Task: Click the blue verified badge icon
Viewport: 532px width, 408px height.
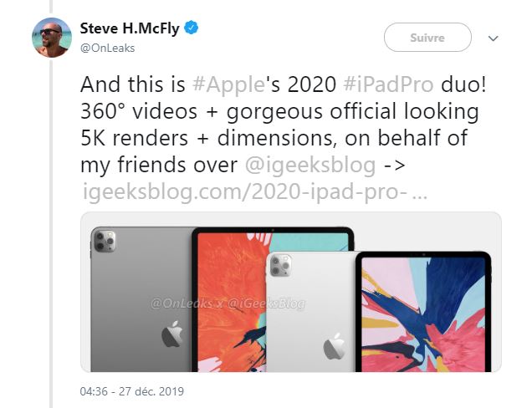Action: 192,28
